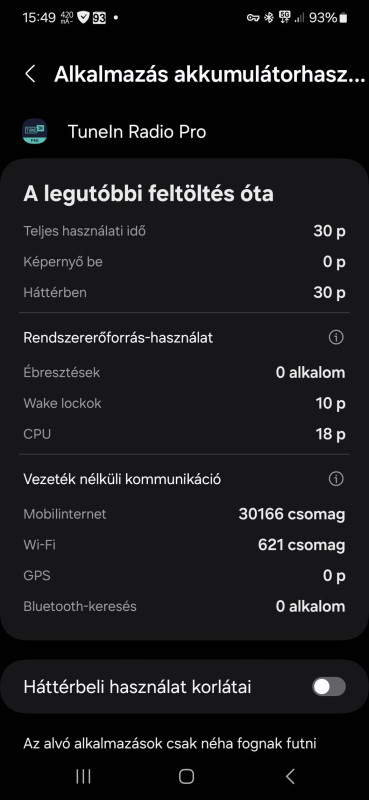Tap the Háttérbeli használat korlátai label
Screen dimensions: 369x800
(137, 687)
